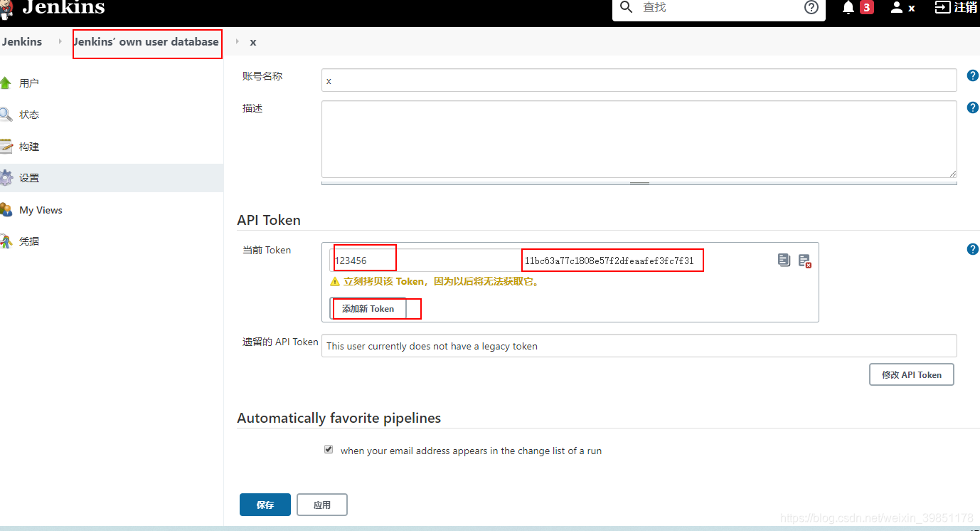Image resolution: width=980 pixels, height=531 pixels.
Task: Open the 用户 (Users) green arrow sidebar icon
Action: (x=9, y=82)
